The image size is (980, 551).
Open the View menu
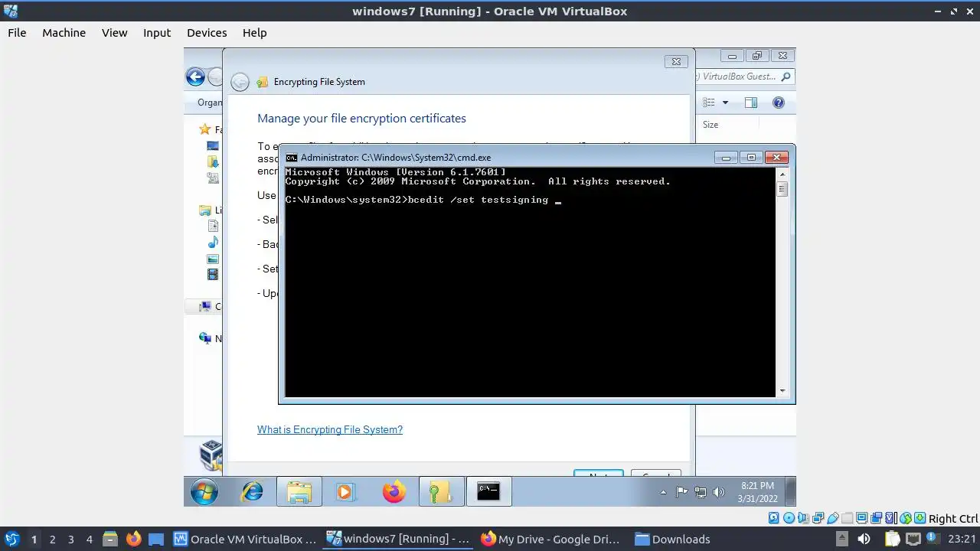pyautogui.click(x=114, y=32)
